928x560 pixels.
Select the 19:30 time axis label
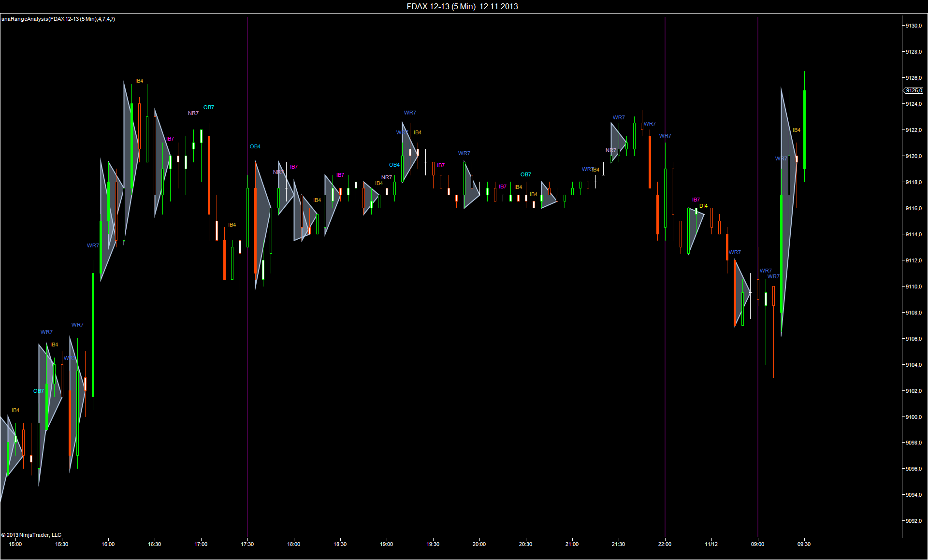click(x=433, y=544)
